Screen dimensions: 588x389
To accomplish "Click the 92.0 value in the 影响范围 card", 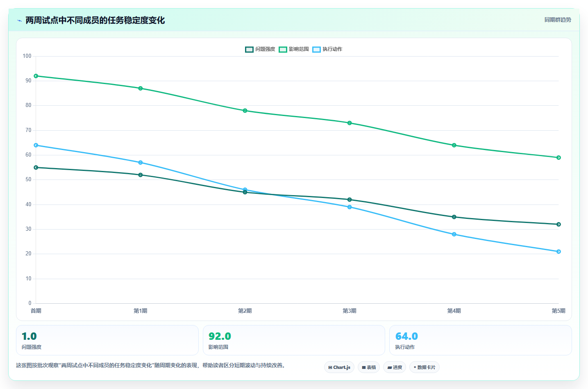I will (220, 337).
